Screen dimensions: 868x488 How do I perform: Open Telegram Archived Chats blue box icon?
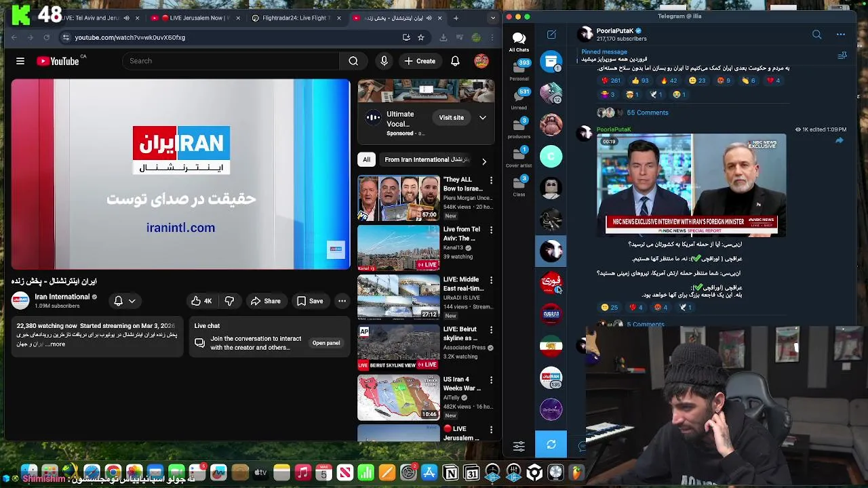point(551,61)
